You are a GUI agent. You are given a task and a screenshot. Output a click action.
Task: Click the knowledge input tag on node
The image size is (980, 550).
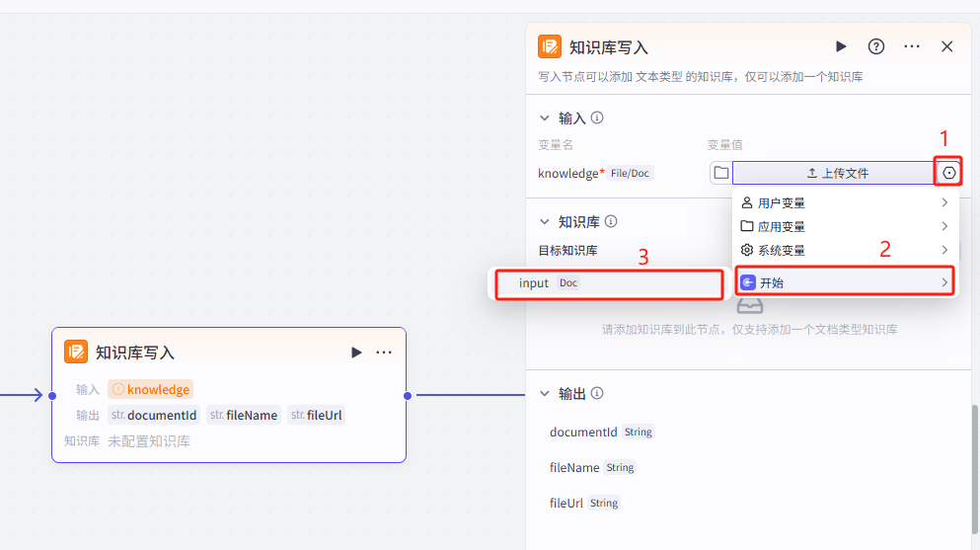tap(150, 389)
